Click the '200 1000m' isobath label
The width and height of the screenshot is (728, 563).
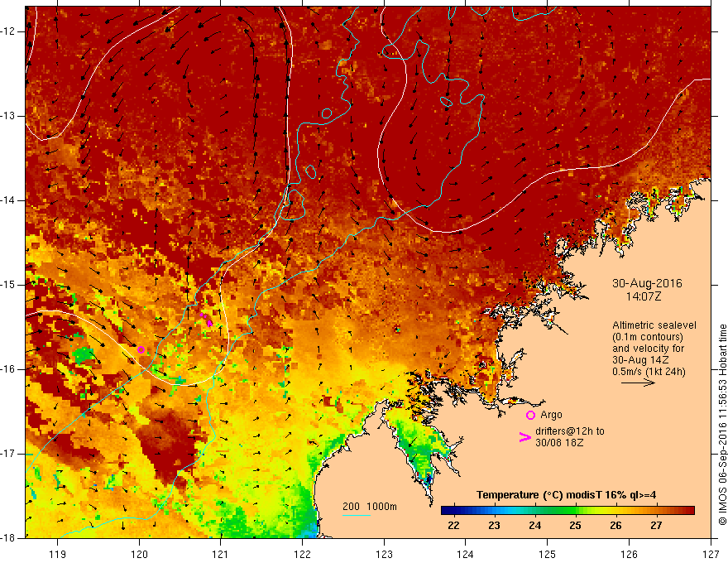(370, 507)
